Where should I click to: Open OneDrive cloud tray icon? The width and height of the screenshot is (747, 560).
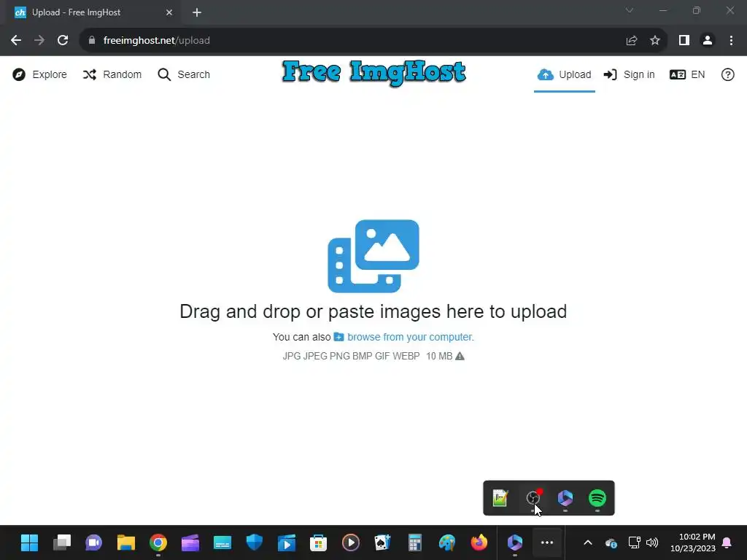click(611, 542)
